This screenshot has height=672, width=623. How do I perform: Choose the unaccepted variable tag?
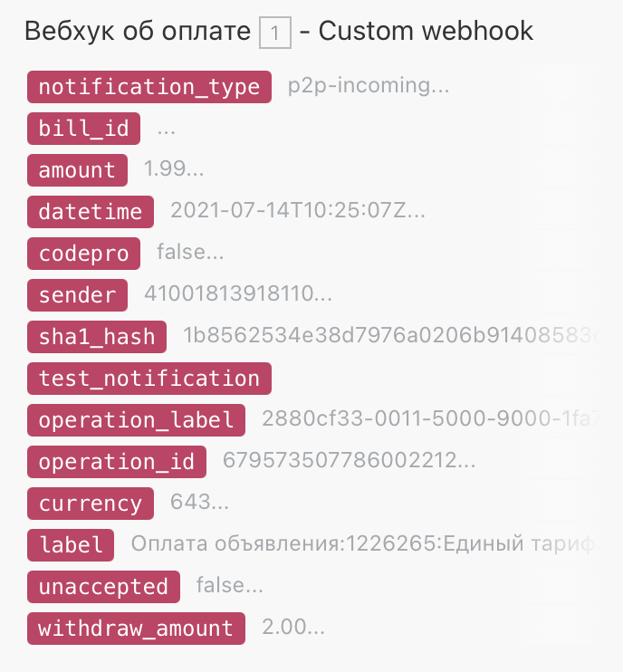click(x=103, y=586)
